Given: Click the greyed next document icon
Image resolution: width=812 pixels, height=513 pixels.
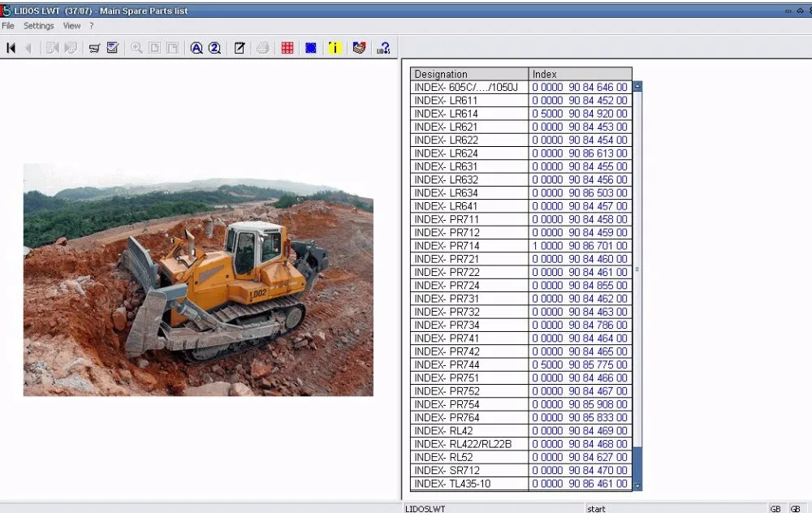Looking at the screenshot, I should point(71,48).
